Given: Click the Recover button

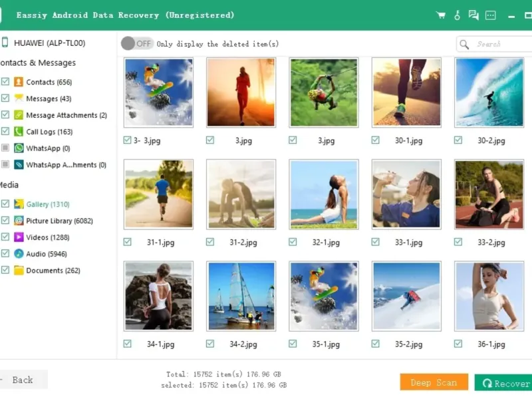Looking at the screenshot, I should click(503, 384).
